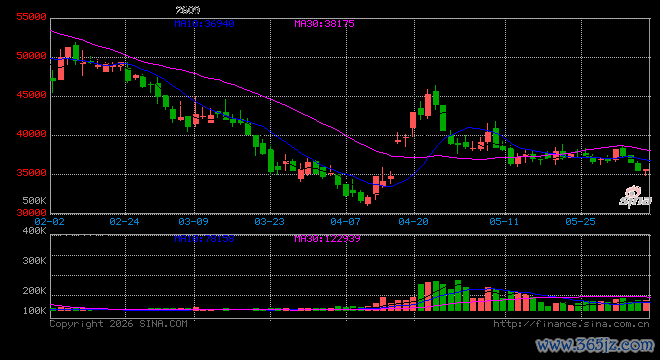Click the 04-20 date label

413,221
